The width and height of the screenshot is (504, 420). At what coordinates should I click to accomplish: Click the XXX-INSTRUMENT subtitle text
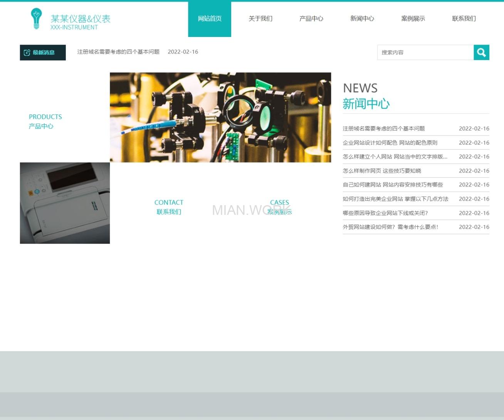74,27
